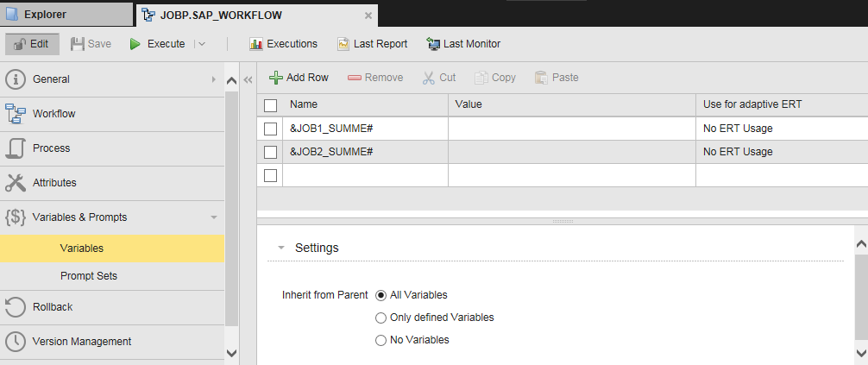Open the Workflow section in sidebar
The height and width of the screenshot is (365, 868).
pos(53,114)
